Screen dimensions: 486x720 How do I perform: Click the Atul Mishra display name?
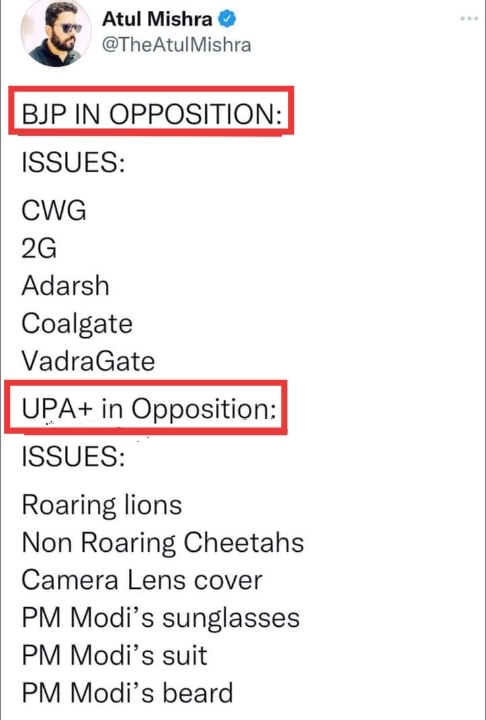click(x=157, y=19)
